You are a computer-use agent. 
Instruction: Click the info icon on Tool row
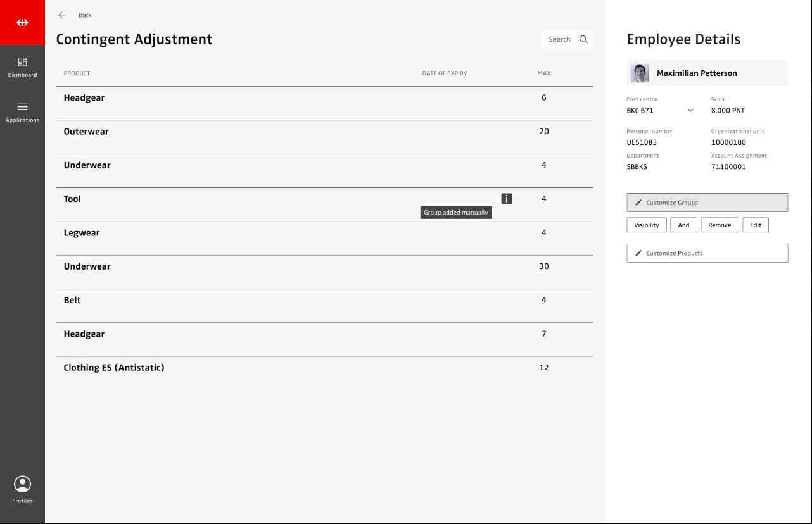pos(506,199)
